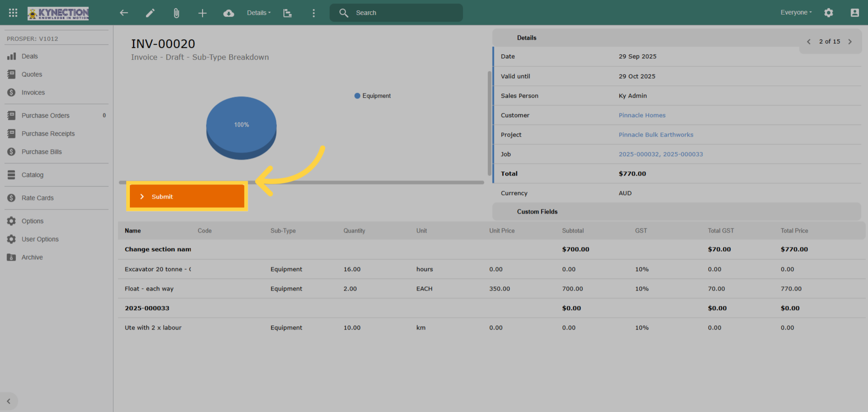Click the paperclip attachment icon
This screenshot has width=868, height=412.
click(176, 13)
